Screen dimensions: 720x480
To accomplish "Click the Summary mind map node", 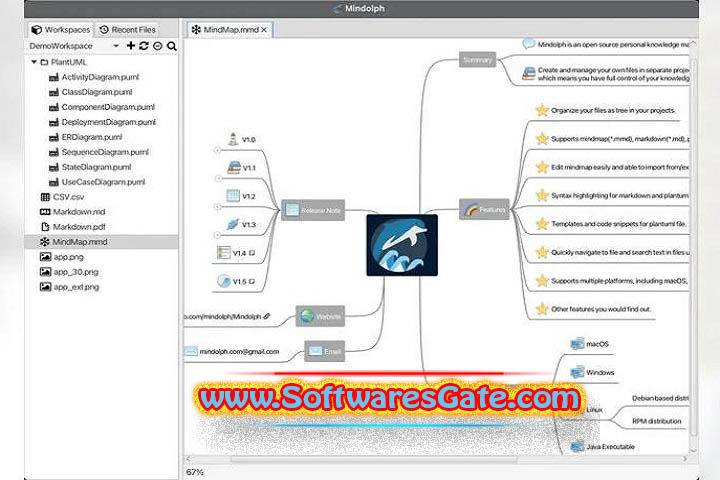I will pyautogui.click(x=478, y=60).
